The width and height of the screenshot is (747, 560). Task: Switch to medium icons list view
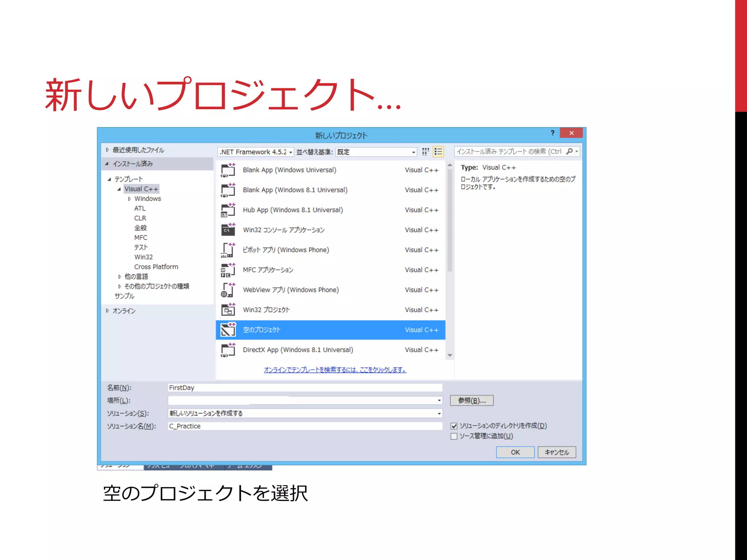tap(438, 152)
